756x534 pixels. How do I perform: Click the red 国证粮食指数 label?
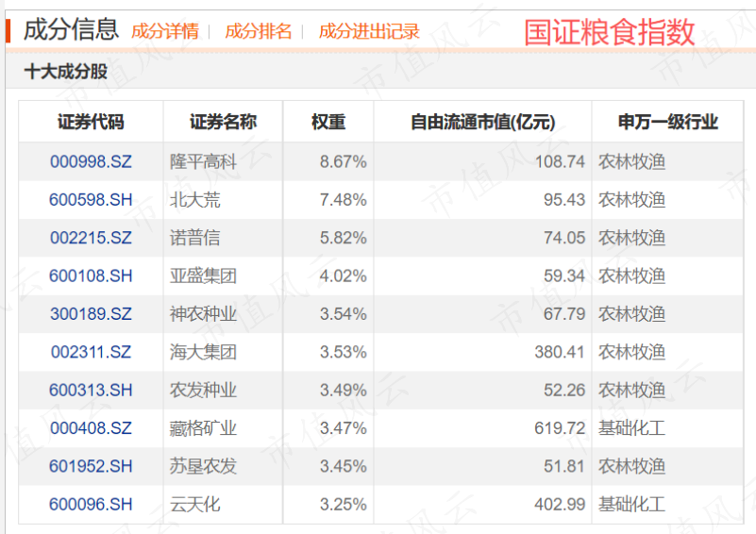610,32
